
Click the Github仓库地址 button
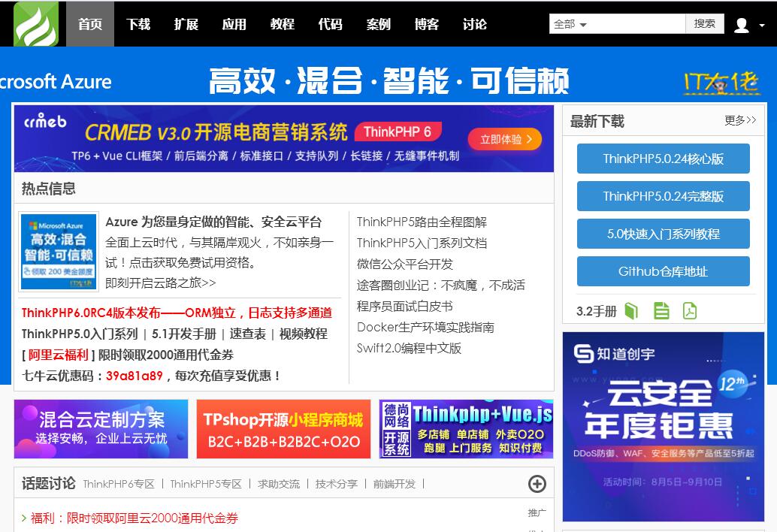pyautogui.click(x=663, y=271)
